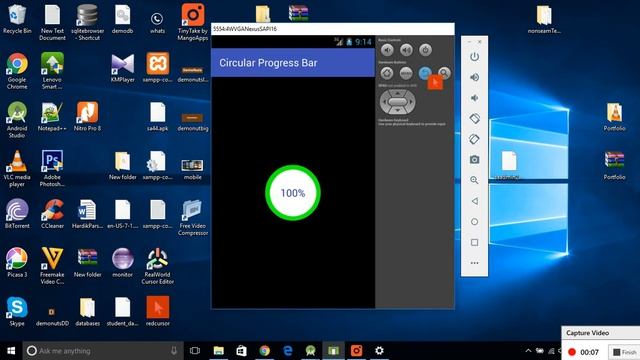Activate the zoom magnifier in emulator toolbar

474,180
